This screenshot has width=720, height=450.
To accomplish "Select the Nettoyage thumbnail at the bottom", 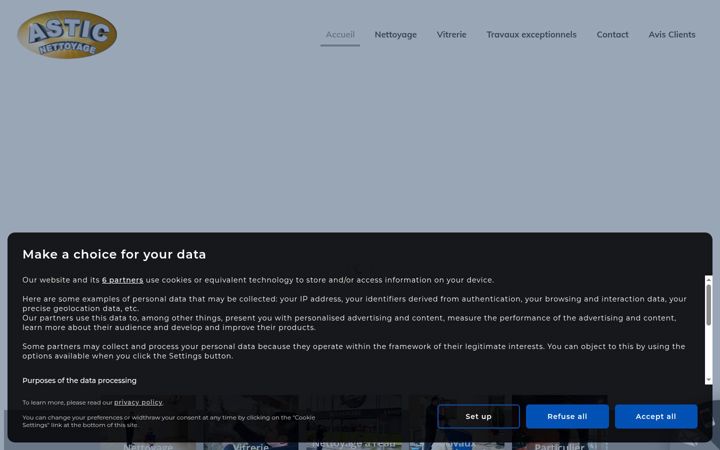I will (148, 422).
